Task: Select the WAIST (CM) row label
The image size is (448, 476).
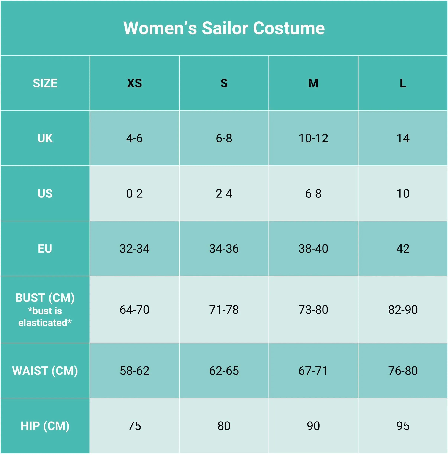Action: coord(45,371)
